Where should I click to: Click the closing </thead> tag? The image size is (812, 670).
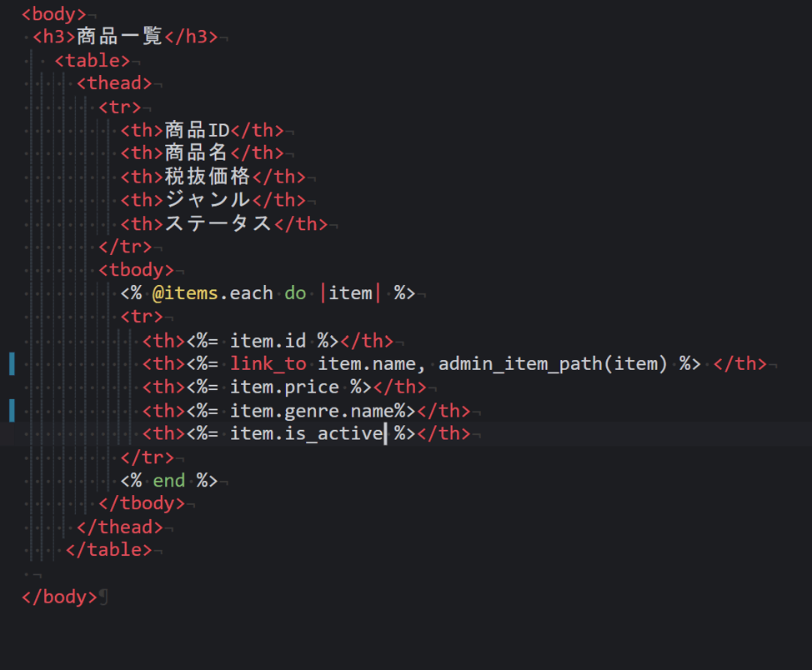[x=119, y=527]
